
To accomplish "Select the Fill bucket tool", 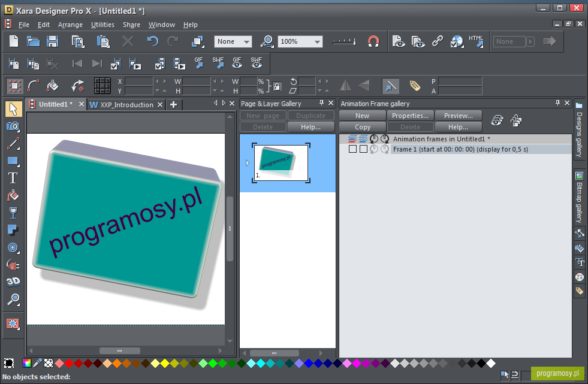I will (x=13, y=195).
